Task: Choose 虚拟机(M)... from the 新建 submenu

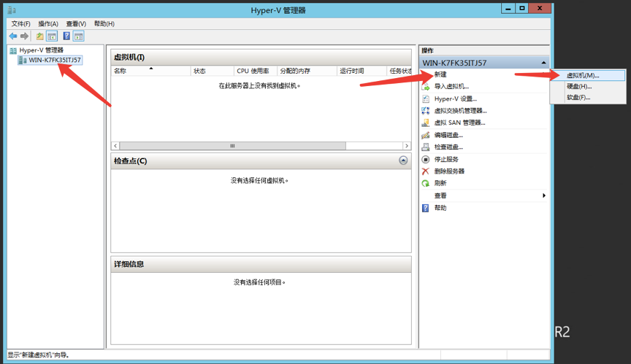Action: pos(589,75)
